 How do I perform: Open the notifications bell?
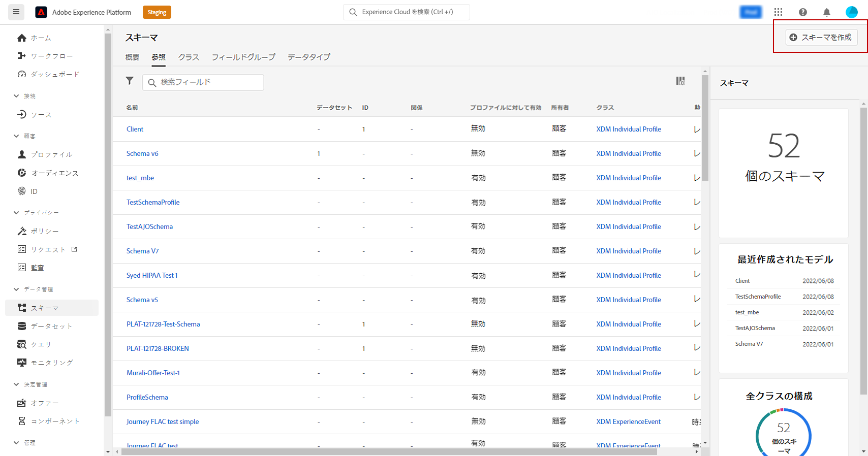[x=827, y=12]
